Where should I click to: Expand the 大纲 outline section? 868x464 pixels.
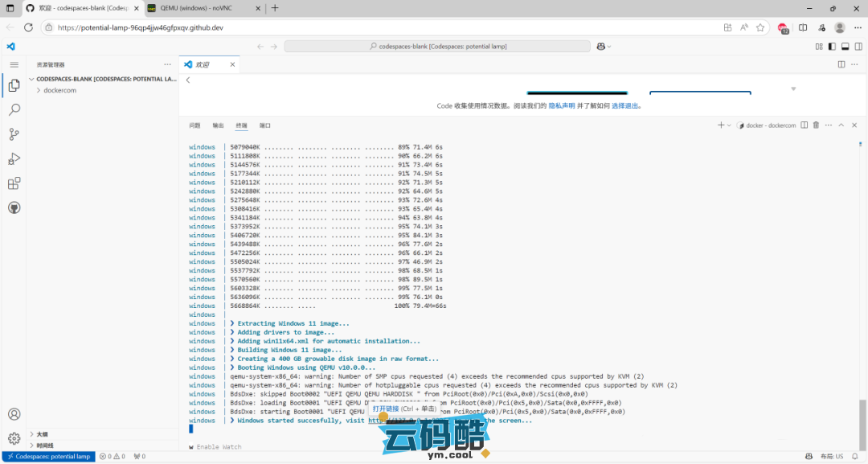point(31,434)
